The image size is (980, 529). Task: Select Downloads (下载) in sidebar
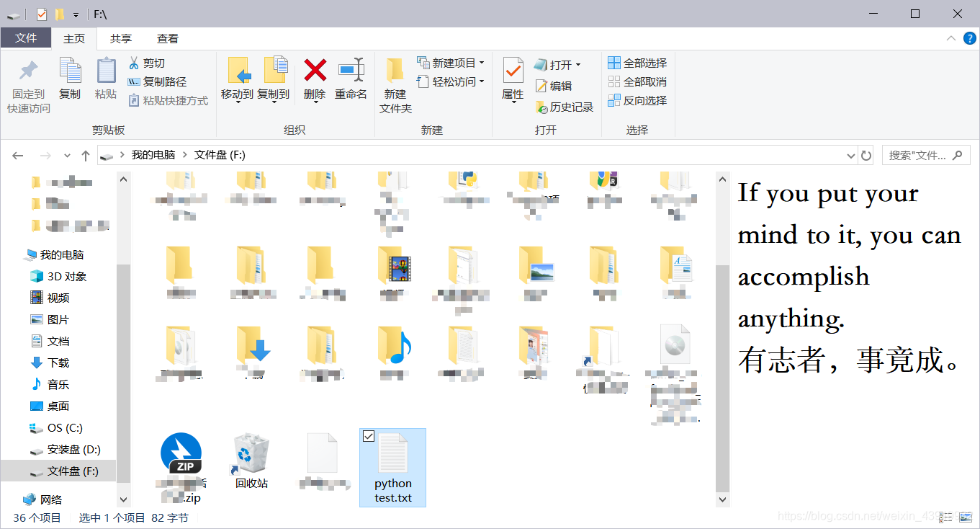(x=50, y=363)
